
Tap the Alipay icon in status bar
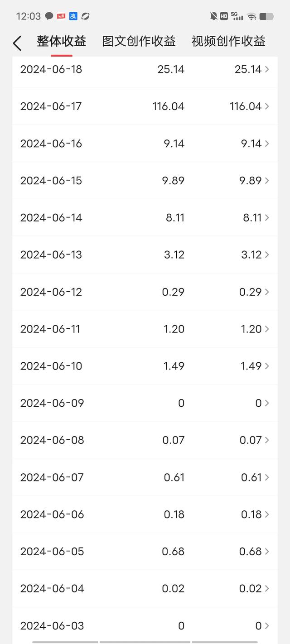click(x=73, y=16)
